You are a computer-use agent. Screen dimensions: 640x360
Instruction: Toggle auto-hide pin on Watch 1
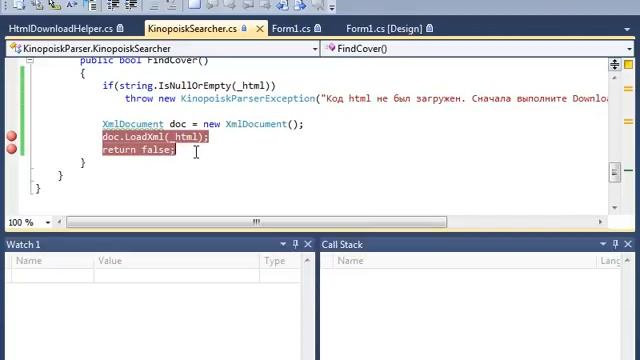click(296, 244)
